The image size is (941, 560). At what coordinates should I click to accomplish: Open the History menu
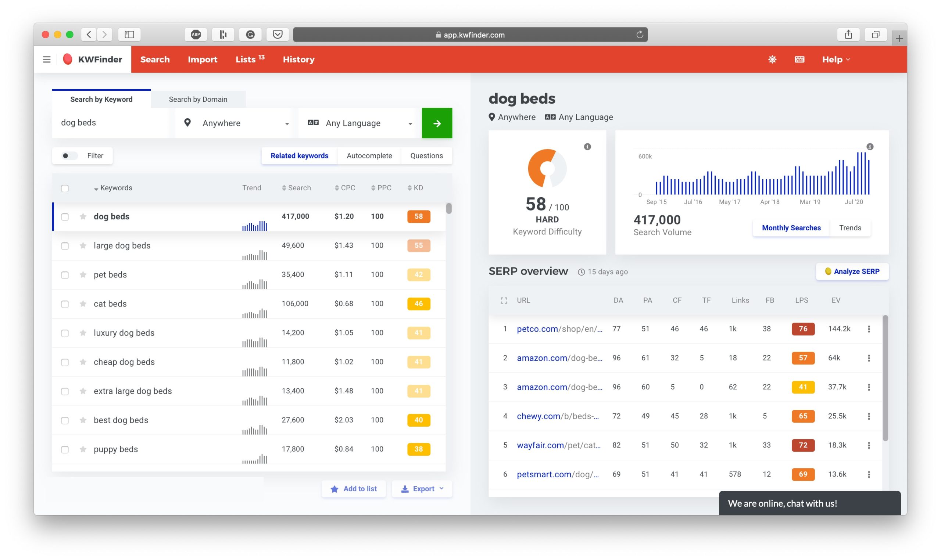click(298, 59)
